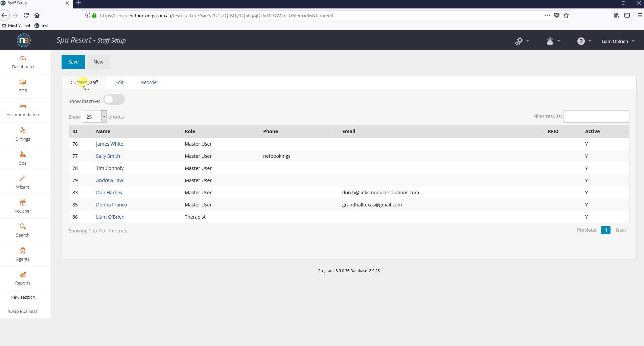Open Don Hartley staff record
Screen dimensions: 644x346
click(109, 193)
